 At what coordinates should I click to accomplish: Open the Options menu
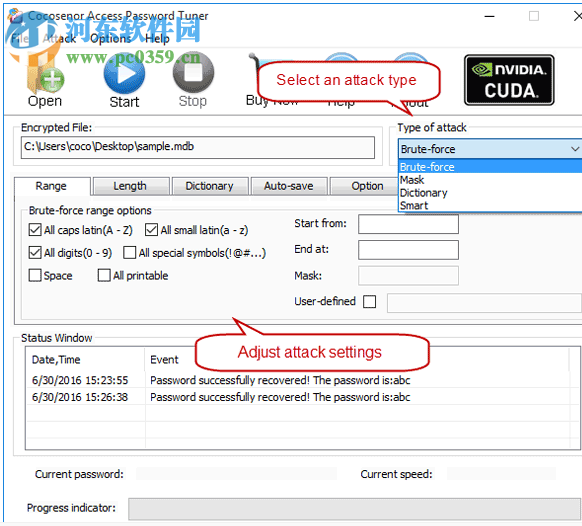pyautogui.click(x=111, y=39)
